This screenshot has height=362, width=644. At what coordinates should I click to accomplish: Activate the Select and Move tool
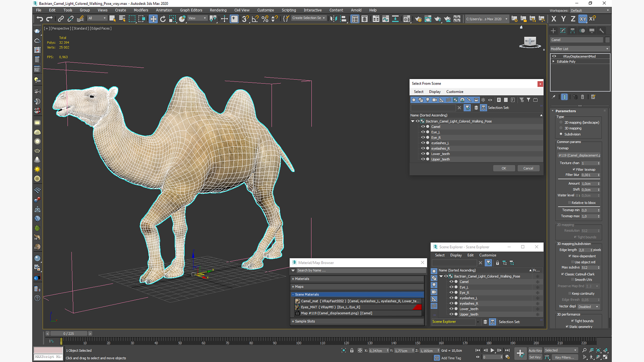pos(153,19)
